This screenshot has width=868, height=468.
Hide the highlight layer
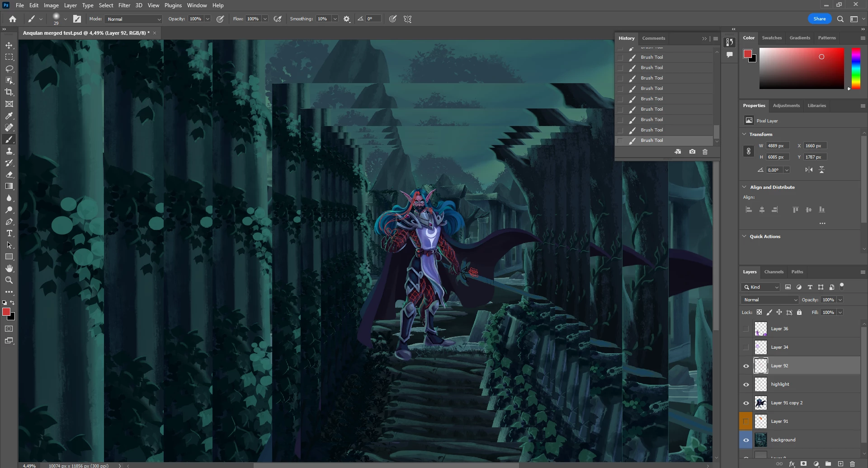(746, 384)
